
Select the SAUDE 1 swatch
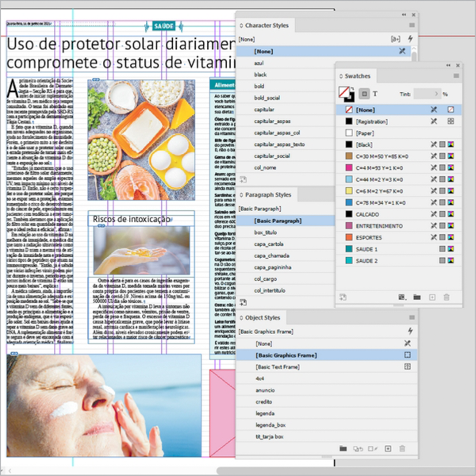point(399,249)
